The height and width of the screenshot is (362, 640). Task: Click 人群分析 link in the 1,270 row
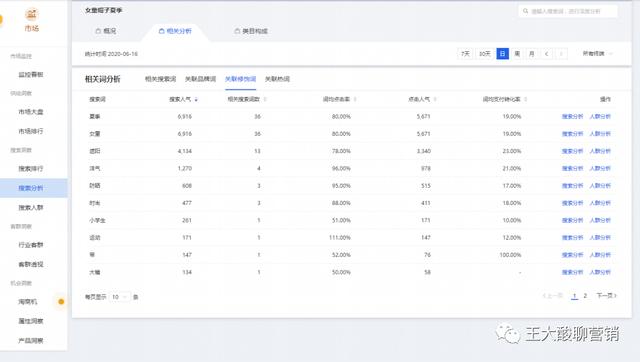coord(600,168)
